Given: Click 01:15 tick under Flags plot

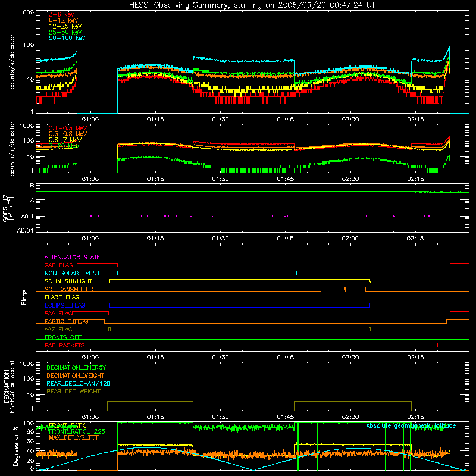Looking at the screenshot, I should pyautogui.click(x=155, y=358).
